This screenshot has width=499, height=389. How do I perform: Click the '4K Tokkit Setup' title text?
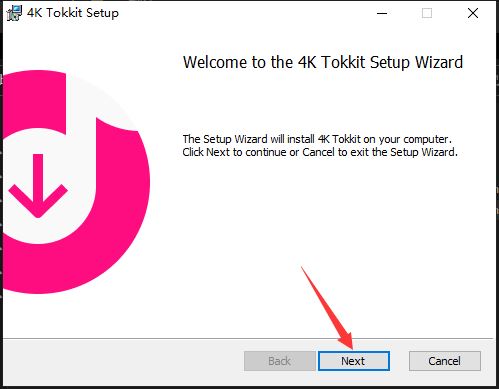(73, 13)
